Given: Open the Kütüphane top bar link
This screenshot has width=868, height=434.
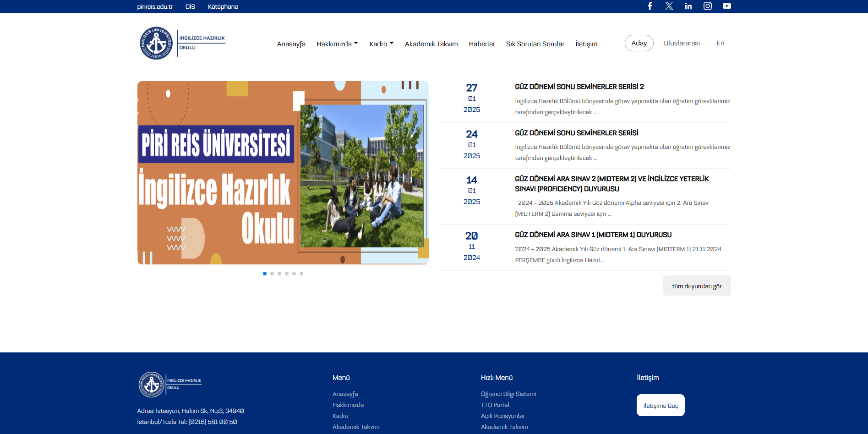Looking at the screenshot, I should [x=223, y=6].
